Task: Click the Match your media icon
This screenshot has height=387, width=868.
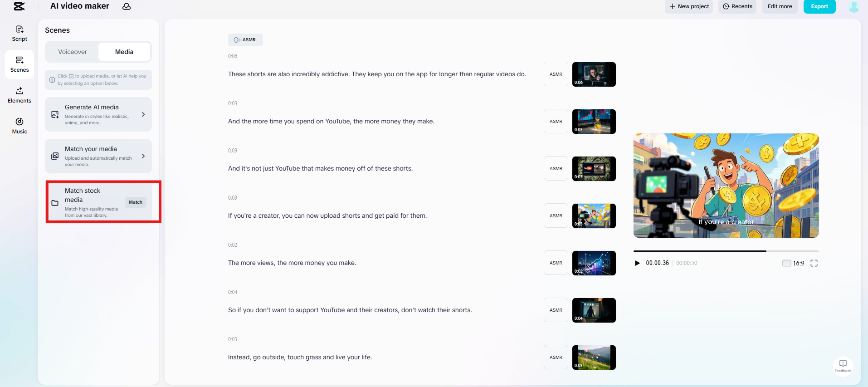Action: (55, 156)
